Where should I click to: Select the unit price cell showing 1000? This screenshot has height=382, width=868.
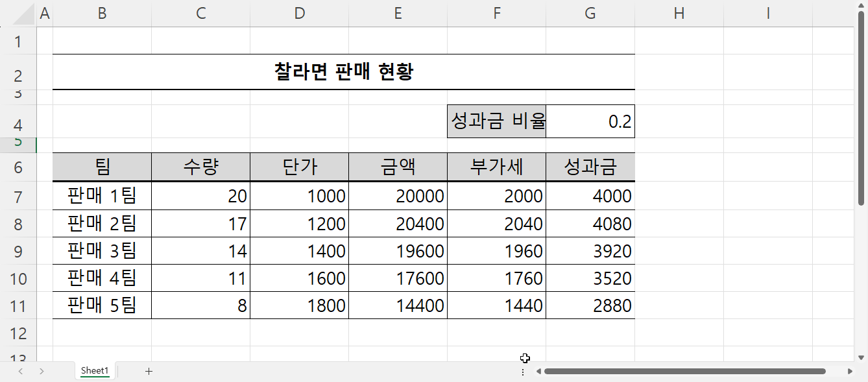300,196
